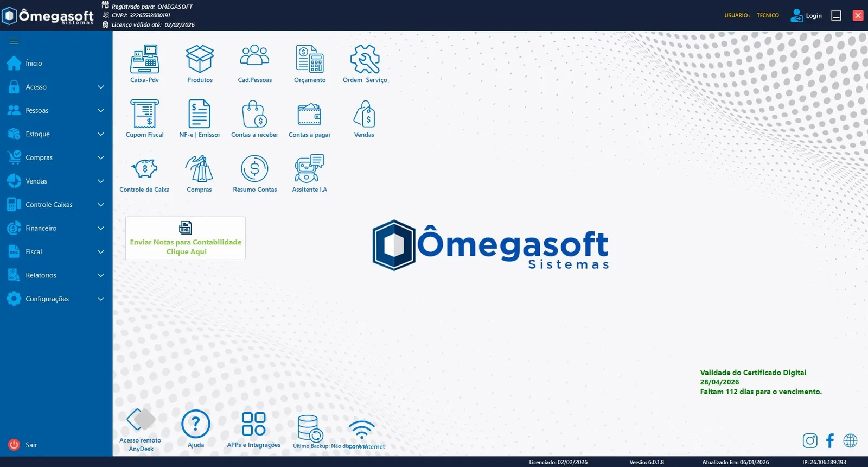Expand the Financeiro menu chevron
The height and width of the screenshot is (467, 868).
(x=100, y=228)
